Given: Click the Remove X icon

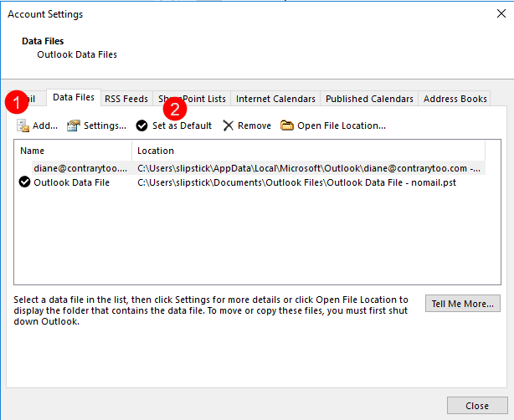Looking at the screenshot, I should coord(229,125).
